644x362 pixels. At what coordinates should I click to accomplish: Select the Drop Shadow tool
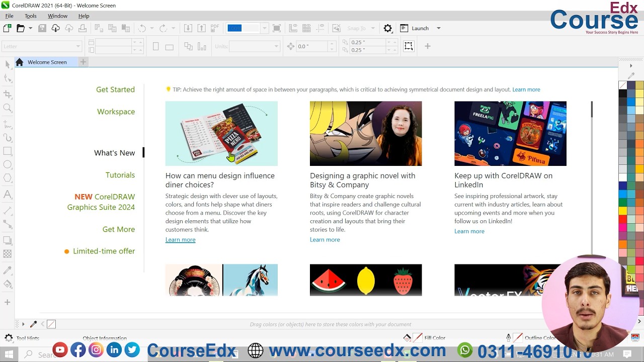tap(7, 240)
